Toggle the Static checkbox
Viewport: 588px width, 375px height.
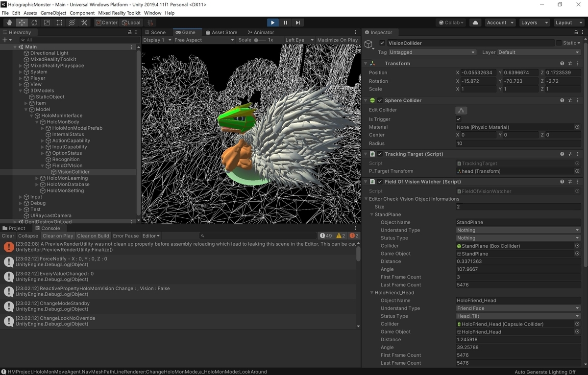click(x=559, y=43)
